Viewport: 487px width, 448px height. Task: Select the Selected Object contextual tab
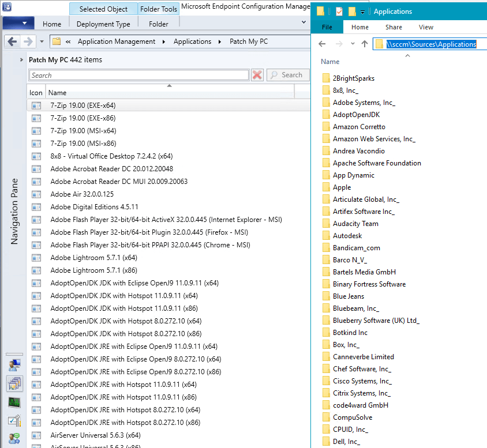coord(103,9)
